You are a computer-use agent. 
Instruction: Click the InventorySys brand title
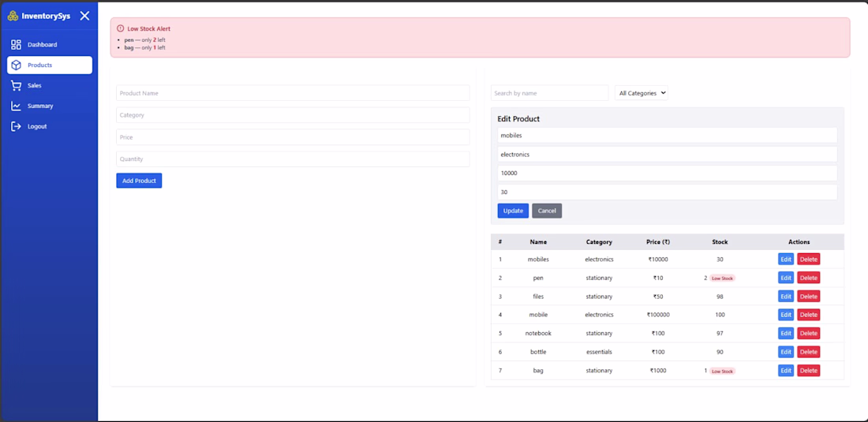pos(46,16)
